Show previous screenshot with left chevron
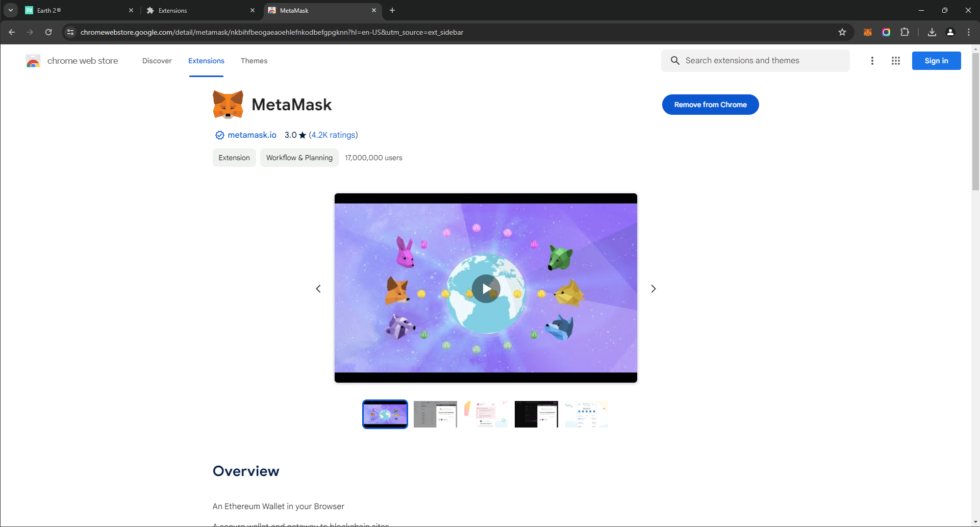The image size is (980, 527). [318, 289]
